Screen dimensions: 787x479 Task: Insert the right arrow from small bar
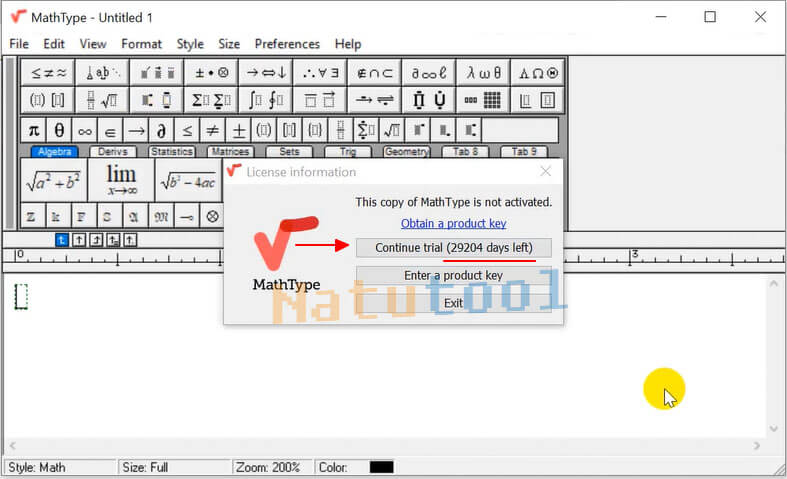click(136, 131)
